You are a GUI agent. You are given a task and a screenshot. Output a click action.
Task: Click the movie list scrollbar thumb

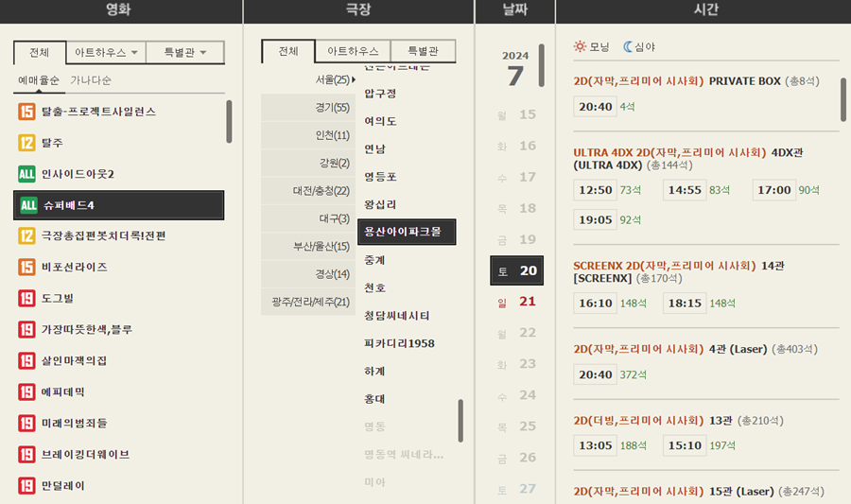pos(229,122)
